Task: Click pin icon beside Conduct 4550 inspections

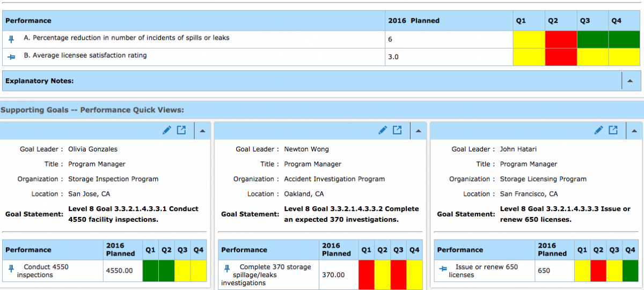Action: click(11, 267)
